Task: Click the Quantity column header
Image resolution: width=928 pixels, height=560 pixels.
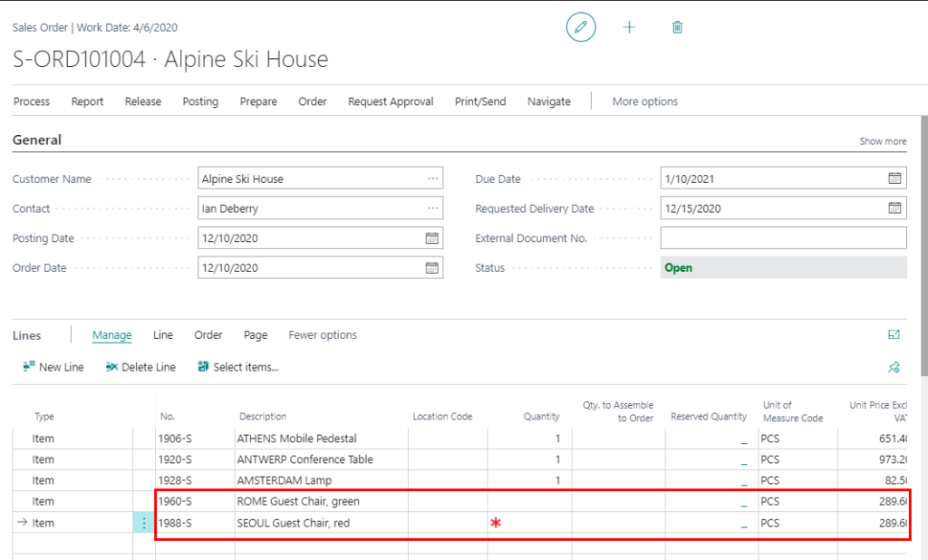Action: tap(541, 416)
